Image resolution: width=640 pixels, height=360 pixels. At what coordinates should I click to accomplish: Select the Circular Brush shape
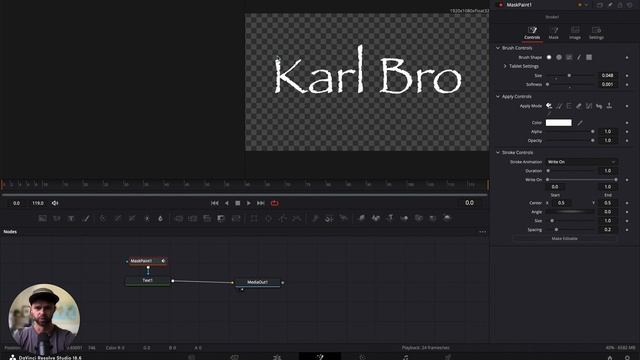[559, 58]
